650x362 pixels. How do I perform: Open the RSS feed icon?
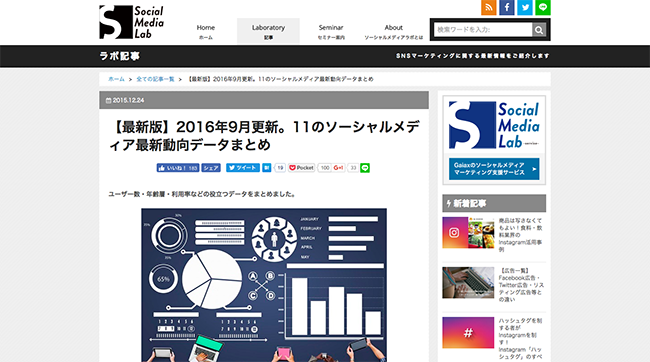point(489,7)
